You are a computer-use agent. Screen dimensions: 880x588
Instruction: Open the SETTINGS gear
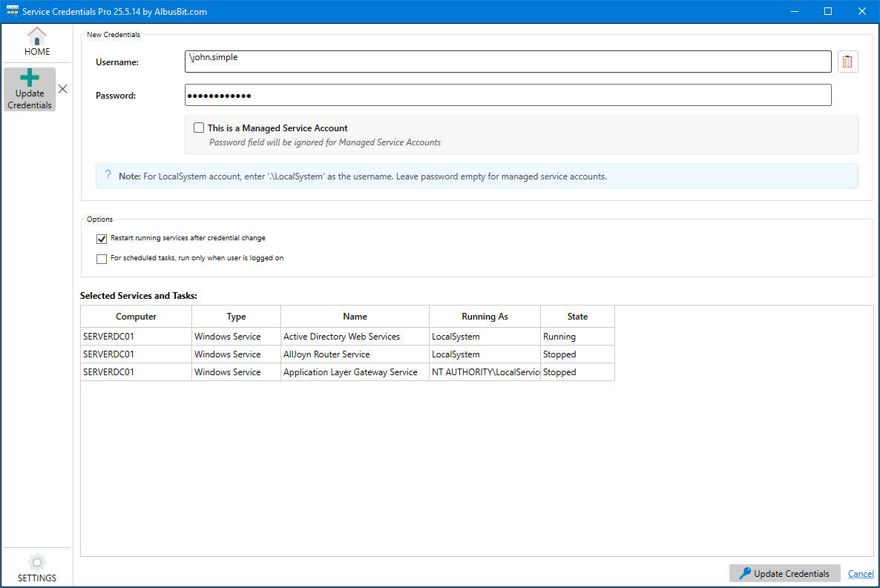37,568
